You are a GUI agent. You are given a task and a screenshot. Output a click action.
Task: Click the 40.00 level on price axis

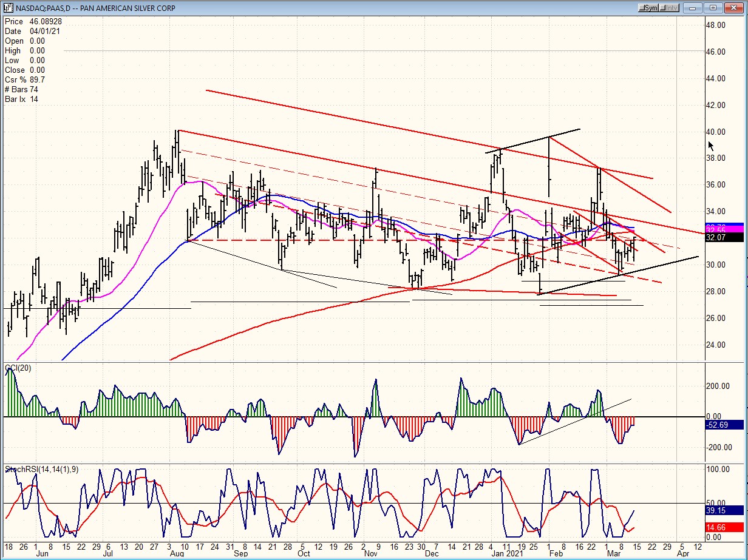click(x=715, y=132)
